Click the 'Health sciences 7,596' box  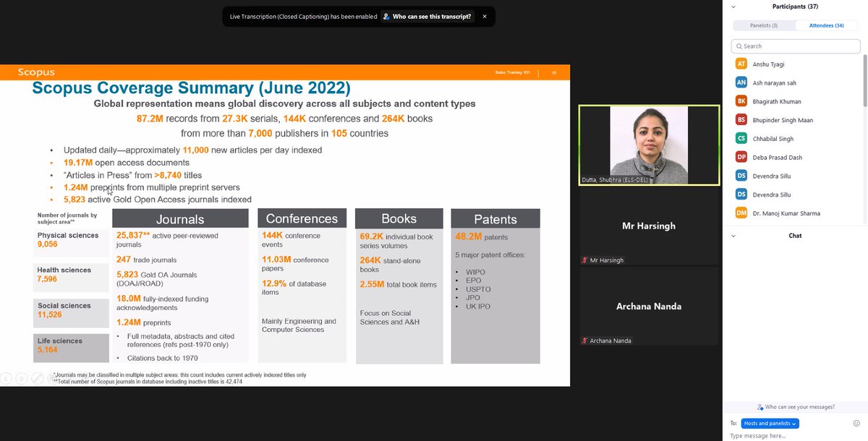pos(71,276)
